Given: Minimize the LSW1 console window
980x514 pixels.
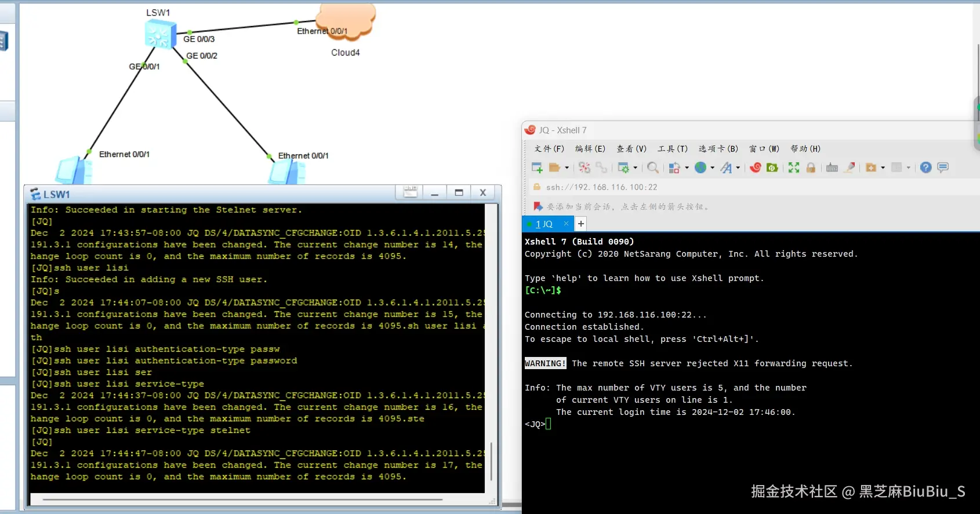Looking at the screenshot, I should (x=434, y=193).
